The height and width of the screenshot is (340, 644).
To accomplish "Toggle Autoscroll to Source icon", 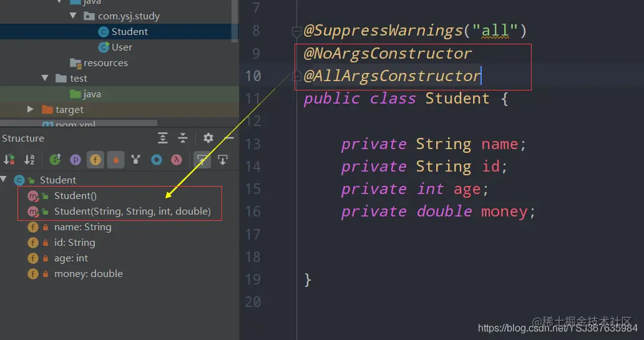I will 202,160.
